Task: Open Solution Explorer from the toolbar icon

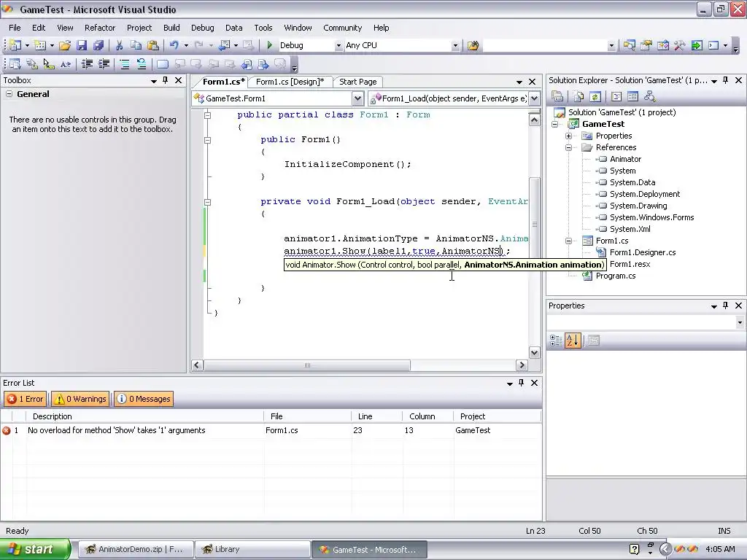Action: (630, 45)
